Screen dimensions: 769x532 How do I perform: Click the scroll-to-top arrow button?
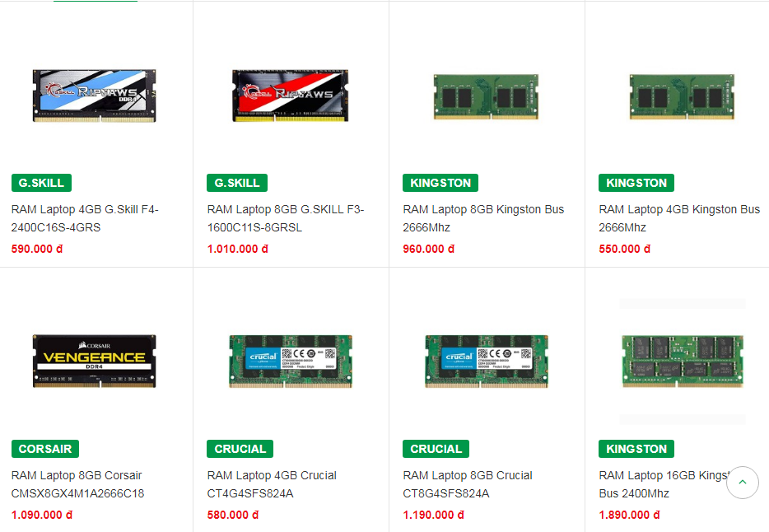point(742,482)
